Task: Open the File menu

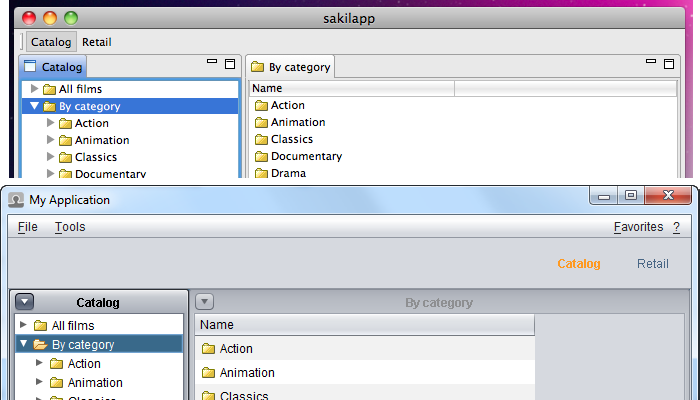Action: click(28, 227)
